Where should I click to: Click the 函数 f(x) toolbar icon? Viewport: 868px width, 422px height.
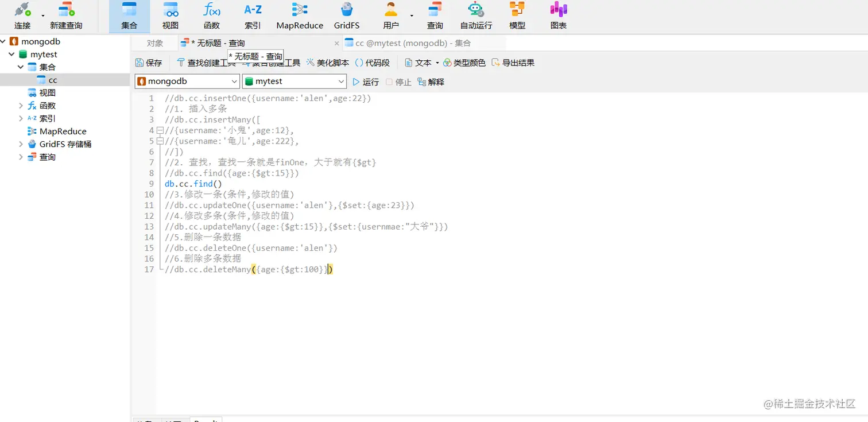click(x=212, y=16)
